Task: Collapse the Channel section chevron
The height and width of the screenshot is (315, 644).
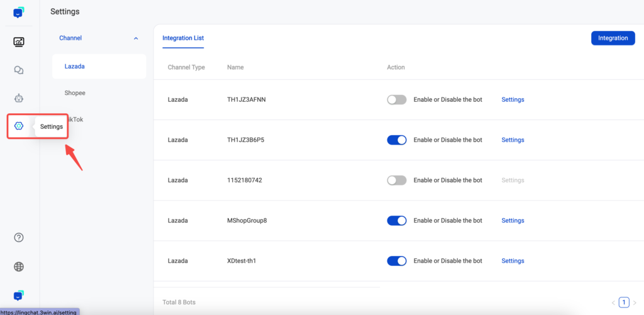Action: click(x=136, y=38)
